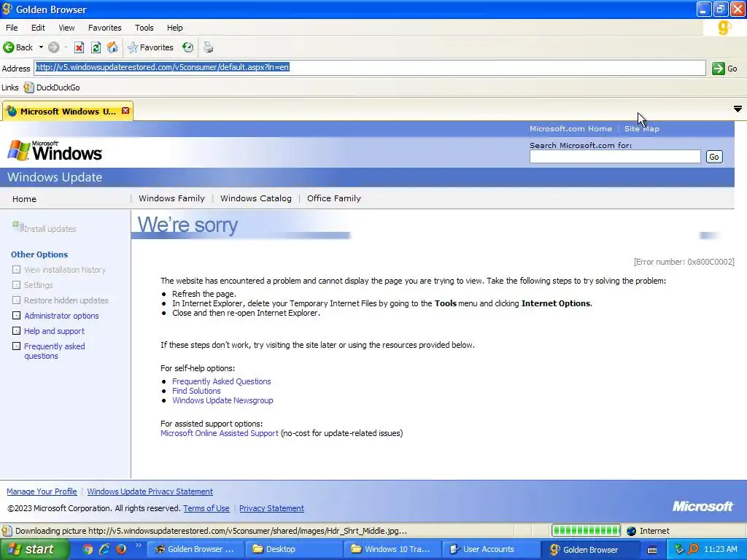This screenshot has height=560, width=747.
Task: Click the orange magnifier tray icon
Action: click(x=693, y=549)
